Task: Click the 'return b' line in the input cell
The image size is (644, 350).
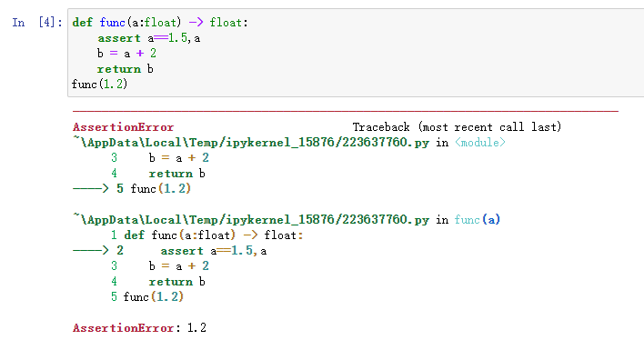Action: [x=126, y=68]
